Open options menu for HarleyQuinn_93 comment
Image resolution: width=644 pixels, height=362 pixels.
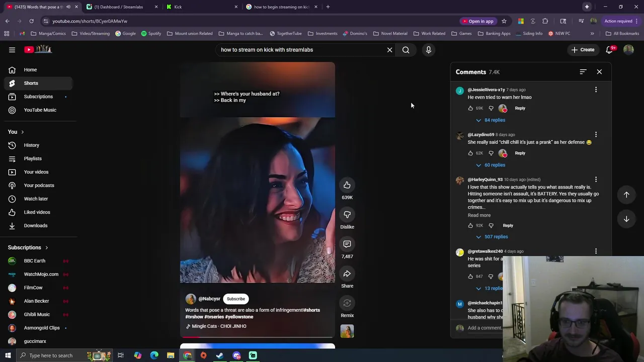596,179
